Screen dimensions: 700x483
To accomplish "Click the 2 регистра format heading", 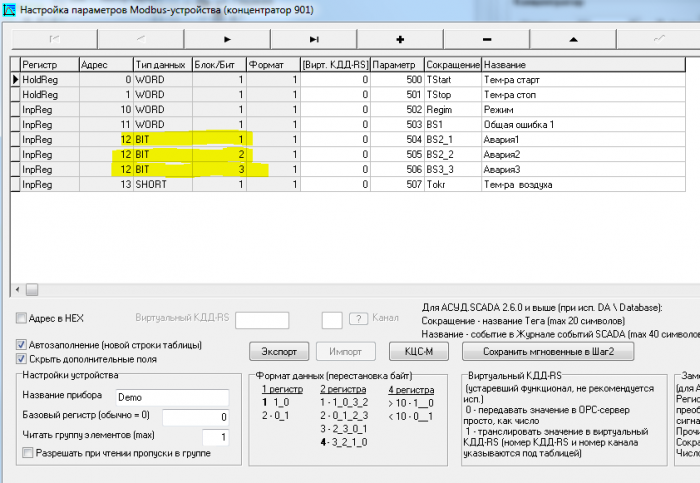I will [x=343, y=389].
